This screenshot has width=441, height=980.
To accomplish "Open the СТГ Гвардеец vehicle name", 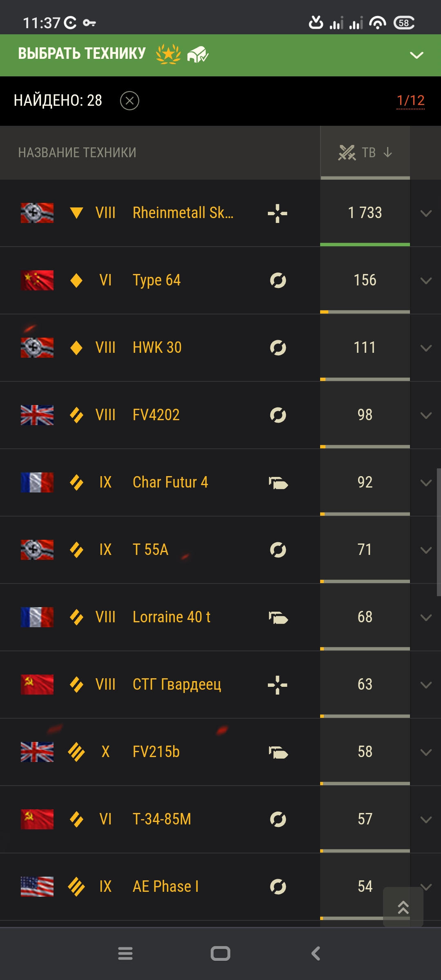I will pos(177,684).
